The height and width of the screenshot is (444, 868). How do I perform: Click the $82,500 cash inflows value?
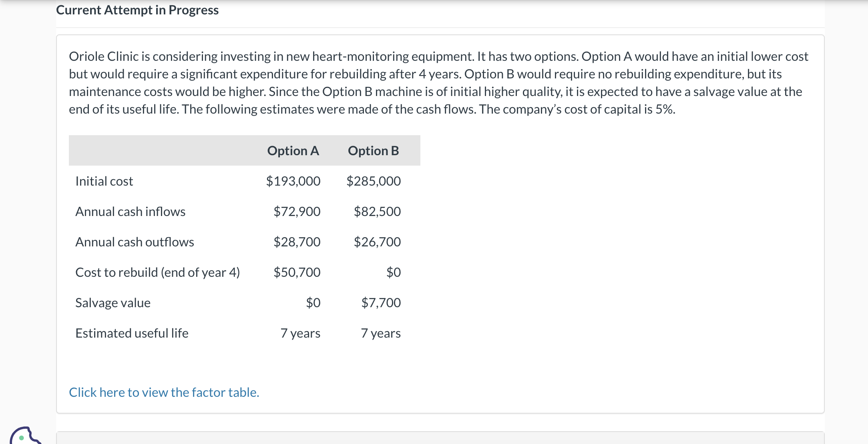(377, 212)
